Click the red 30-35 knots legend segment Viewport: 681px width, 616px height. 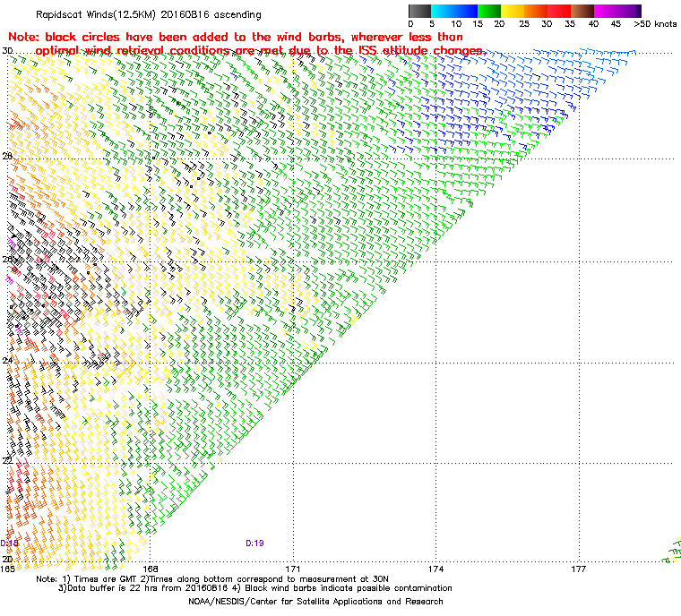click(559, 11)
